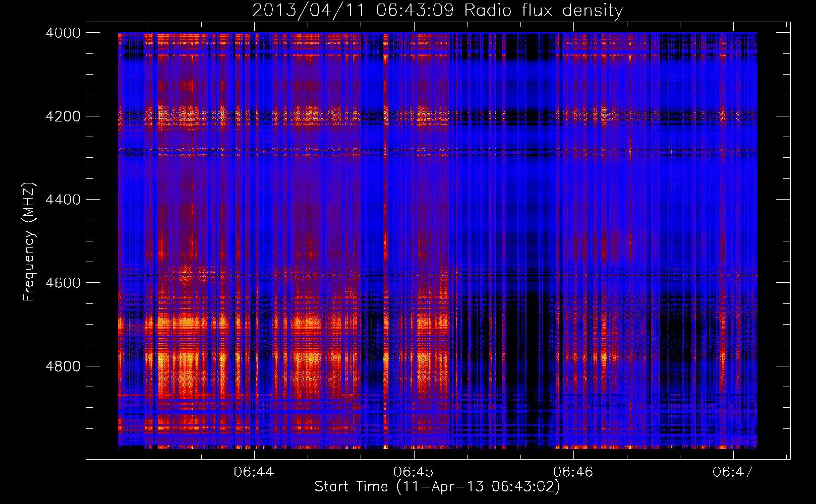This screenshot has height=504, width=816.
Task: Click the 4400 frequency tick label
Action: (x=63, y=200)
